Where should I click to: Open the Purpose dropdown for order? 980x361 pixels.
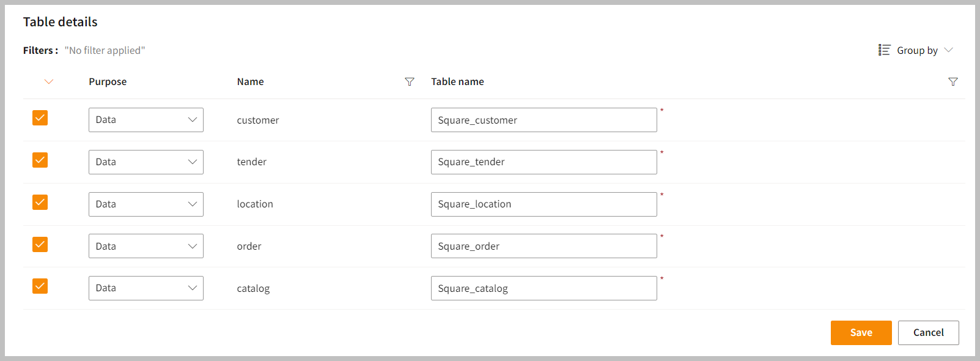(146, 246)
